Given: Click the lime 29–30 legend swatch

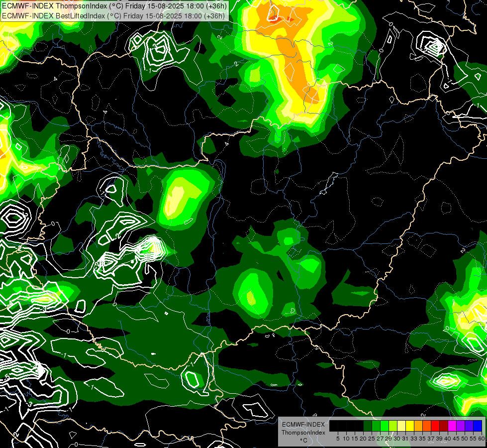Looking at the screenshot, I should [x=393, y=426].
